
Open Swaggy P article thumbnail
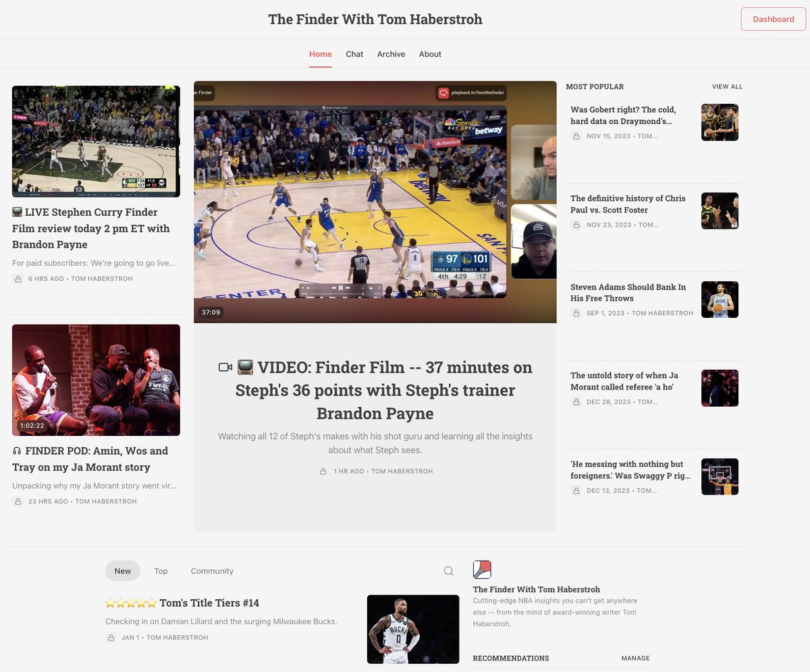click(720, 476)
